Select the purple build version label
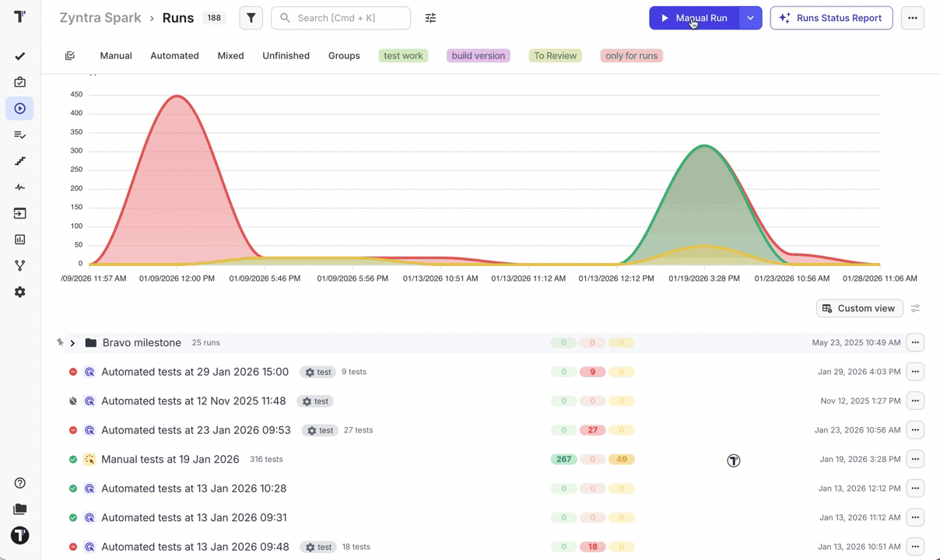 pyautogui.click(x=478, y=56)
